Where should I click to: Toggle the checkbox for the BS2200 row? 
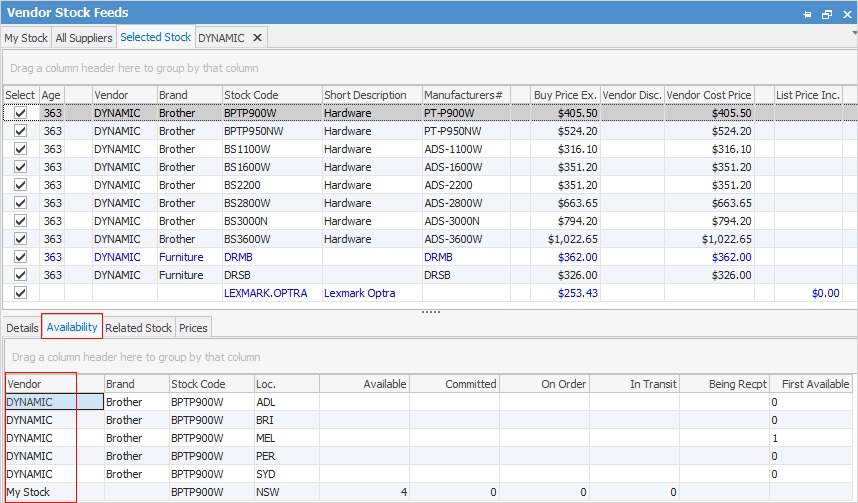pos(20,185)
